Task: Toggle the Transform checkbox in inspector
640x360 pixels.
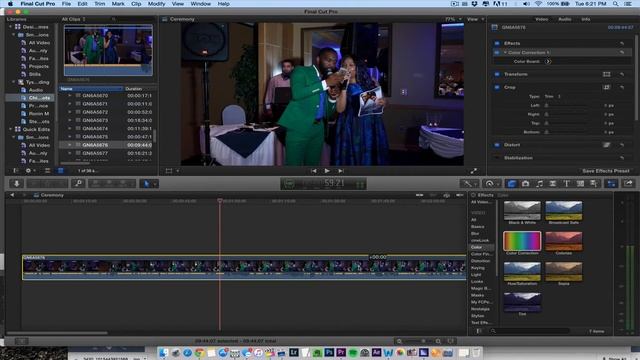Action: tap(497, 74)
